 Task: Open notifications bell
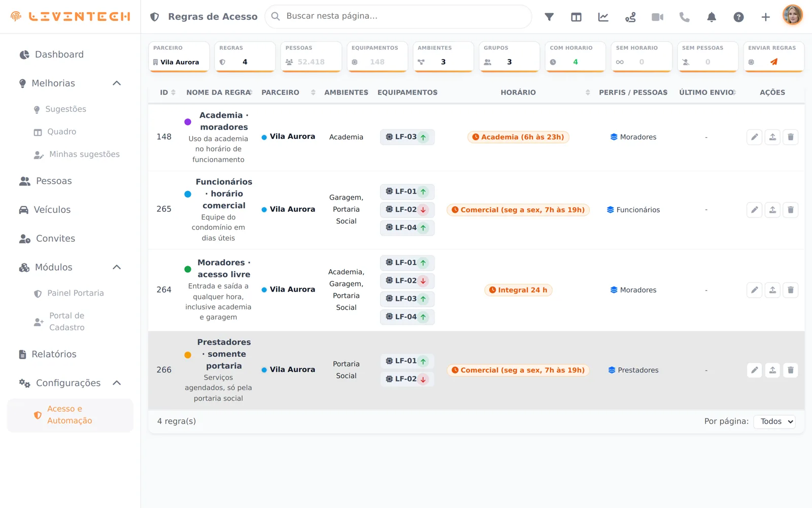(x=712, y=17)
